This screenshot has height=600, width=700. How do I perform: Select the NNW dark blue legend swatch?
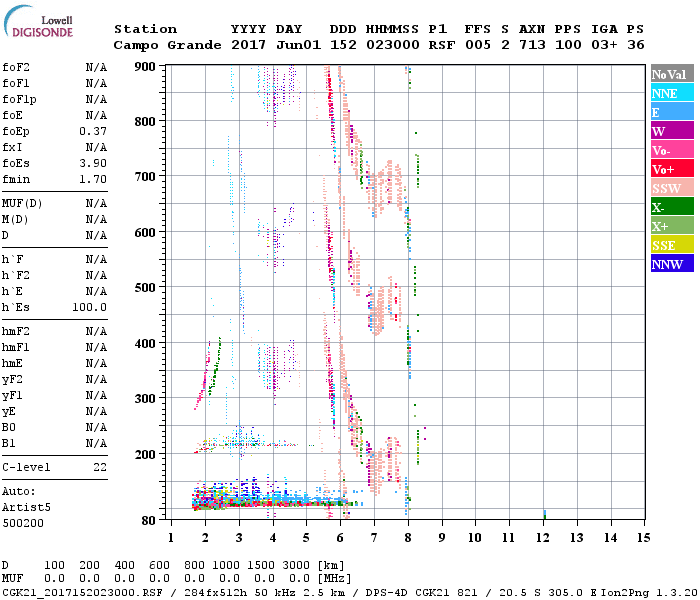(671, 264)
